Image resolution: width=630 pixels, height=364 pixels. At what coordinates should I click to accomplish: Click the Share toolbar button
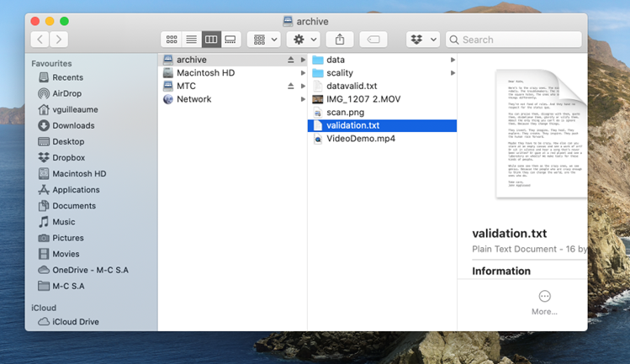click(x=340, y=40)
